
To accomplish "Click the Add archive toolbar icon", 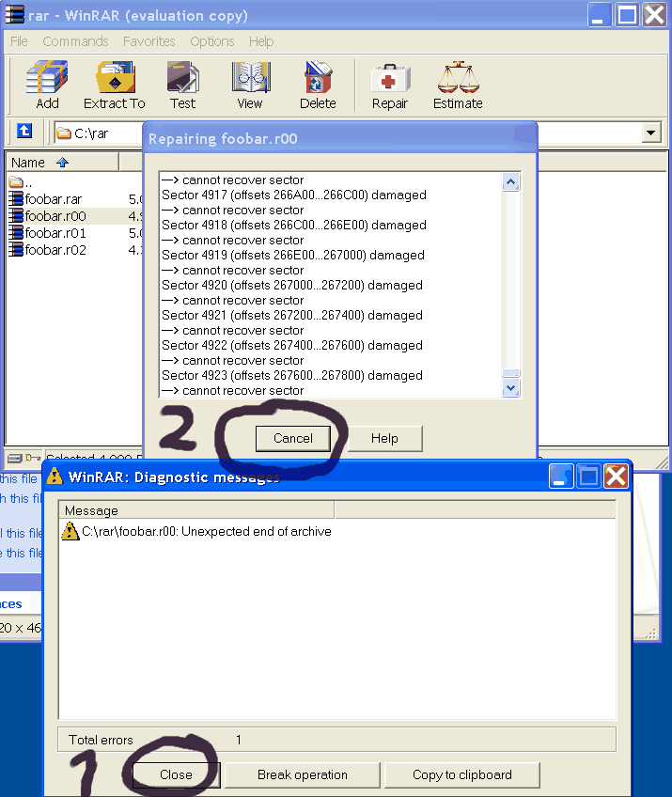I will (x=47, y=85).
